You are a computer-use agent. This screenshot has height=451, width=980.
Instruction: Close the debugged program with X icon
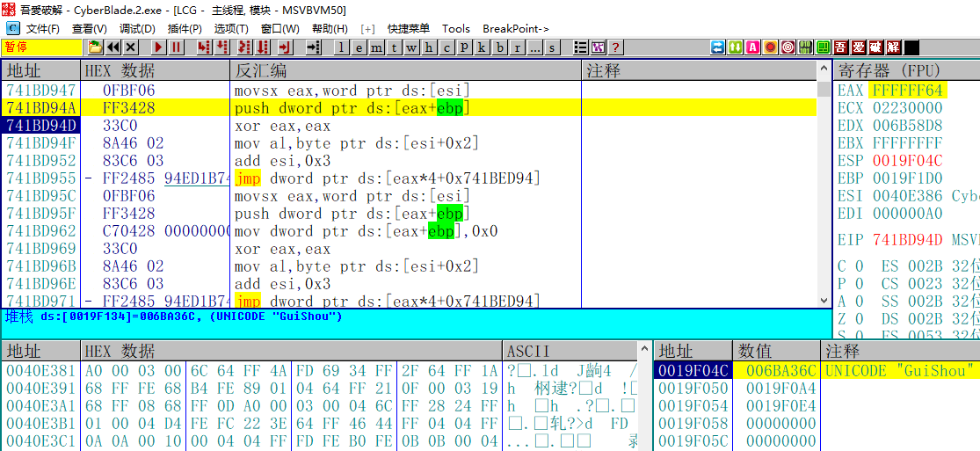pos(131,47)
